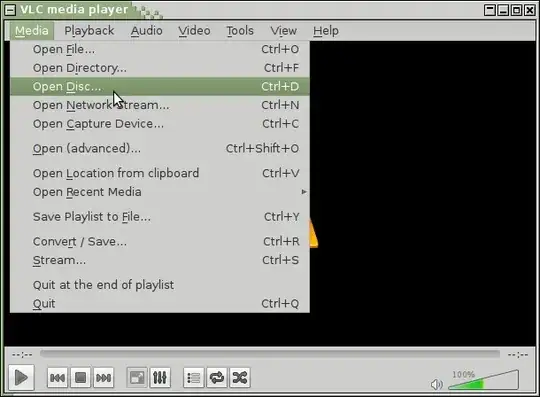Skip to previous track button

pyautogui.click(x=57, y=378)
